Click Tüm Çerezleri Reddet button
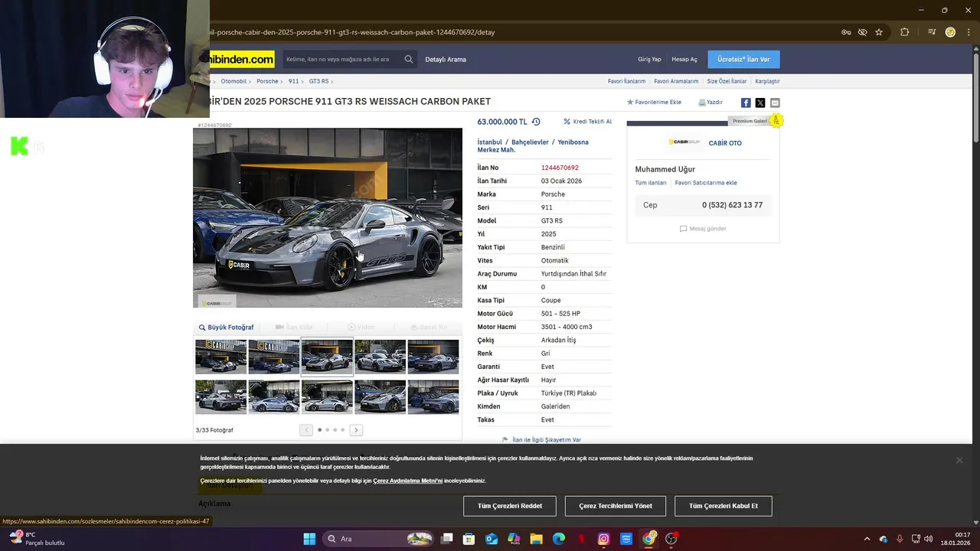Viewport: 980px width, 551px height. point(510,506)
